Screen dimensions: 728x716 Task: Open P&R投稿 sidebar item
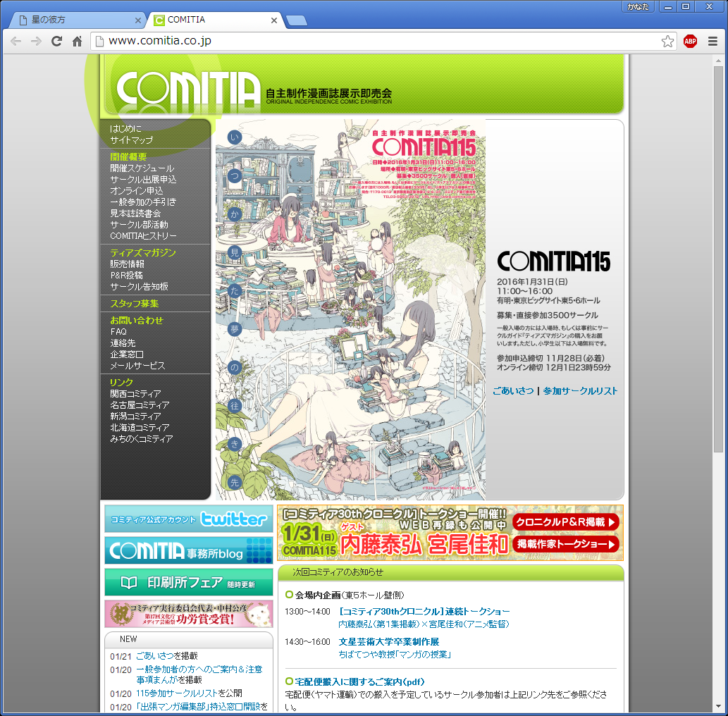click(126, 276)
